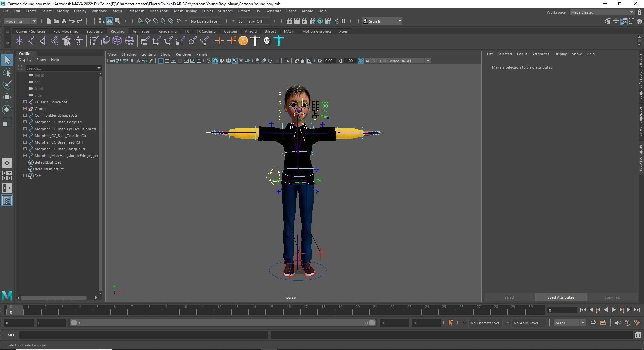This screenshot has height=350, width=644.
Task: Open the Mesh Tools menu
Action: (x=159, y=11)
